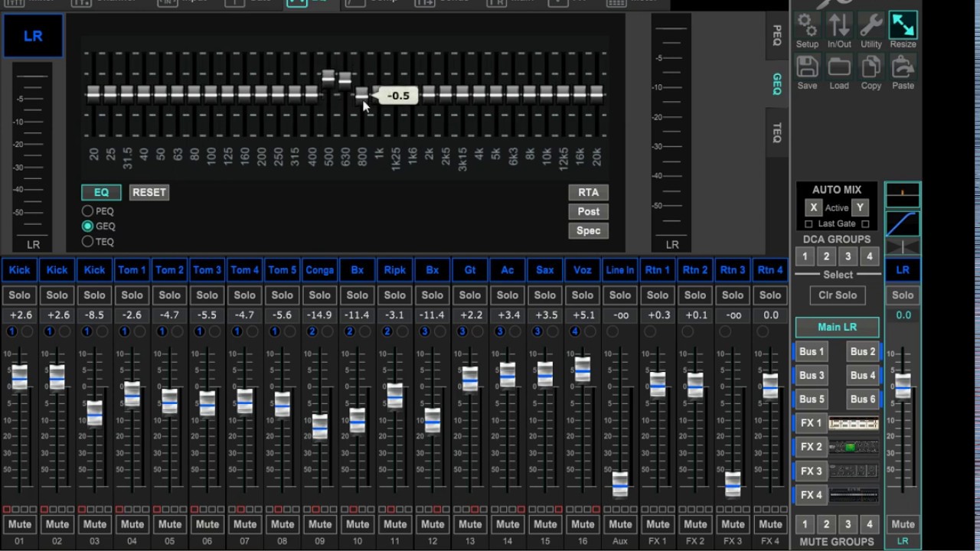This screenshot has height=551, width=980.
Task: Select the Rtn 2 channel name strip
Action: pyautogui.click(x=695, y=270)
